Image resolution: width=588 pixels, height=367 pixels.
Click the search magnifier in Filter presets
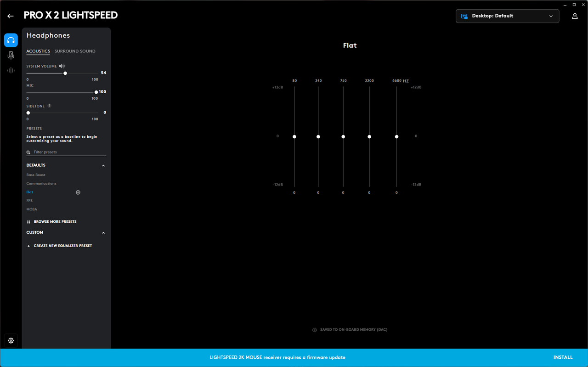tap(28, 152)
